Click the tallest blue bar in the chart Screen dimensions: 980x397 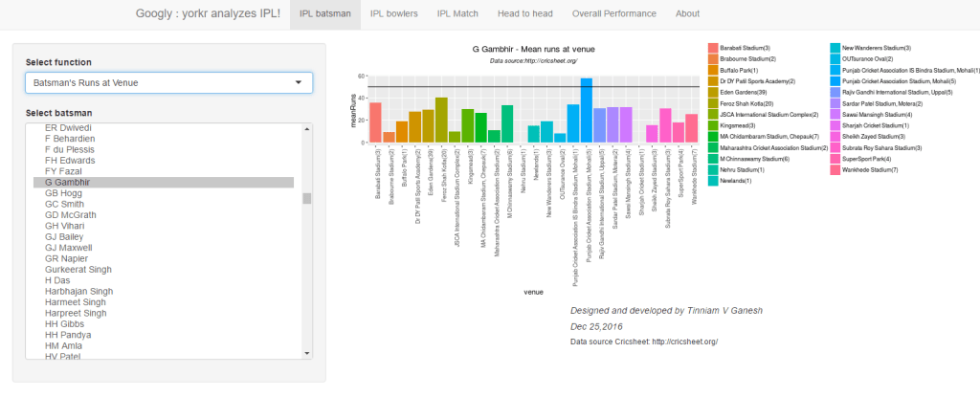coord(587,110)
